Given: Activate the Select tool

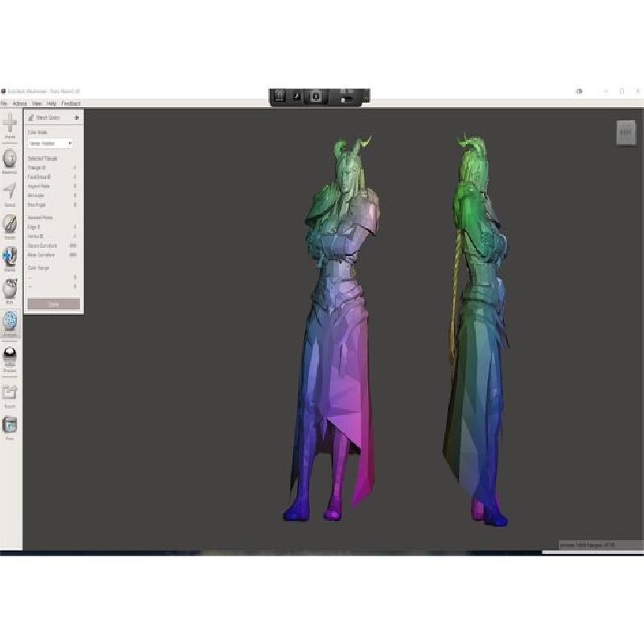Looking at the screenshot, I should point(10,191).
